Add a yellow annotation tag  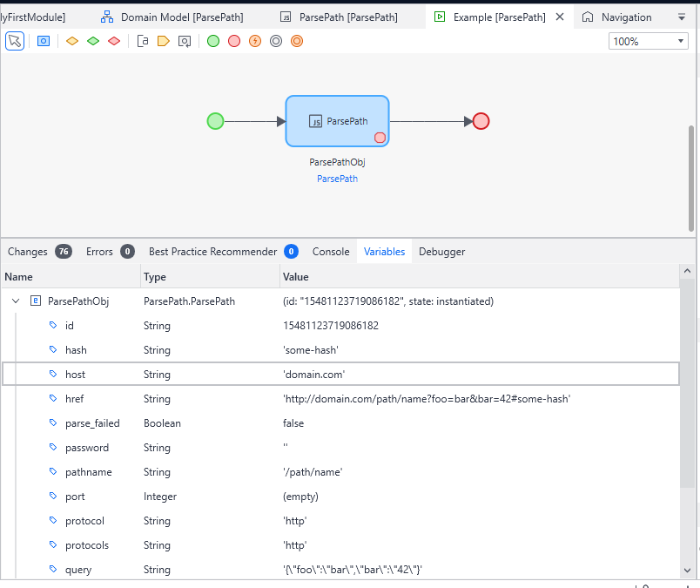coord(164,41)
